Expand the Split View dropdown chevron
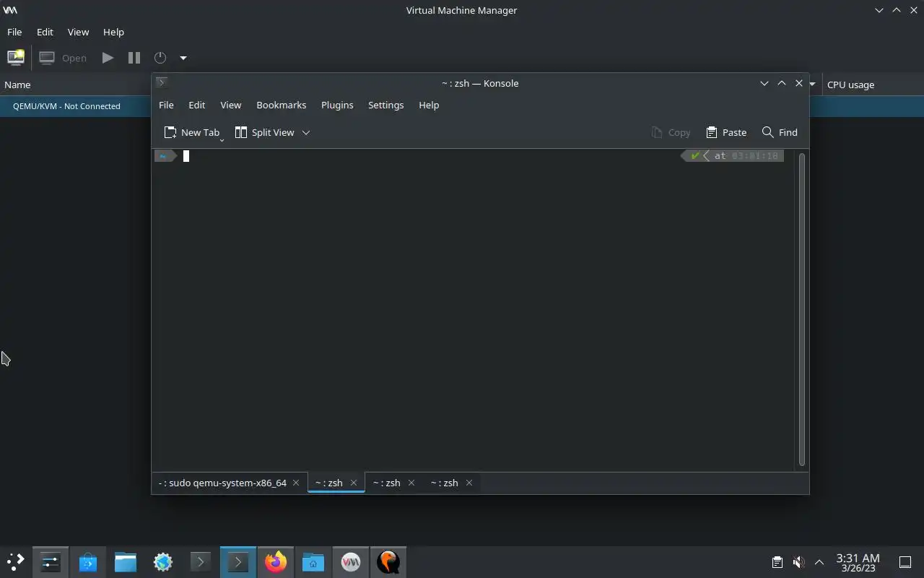 point(306,132)
